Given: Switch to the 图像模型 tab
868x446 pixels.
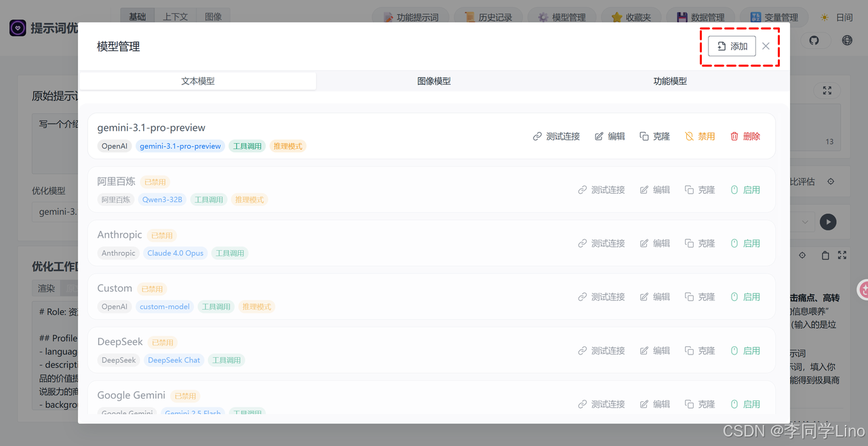Looking at the screenshot, I should (x=434, y=81).
